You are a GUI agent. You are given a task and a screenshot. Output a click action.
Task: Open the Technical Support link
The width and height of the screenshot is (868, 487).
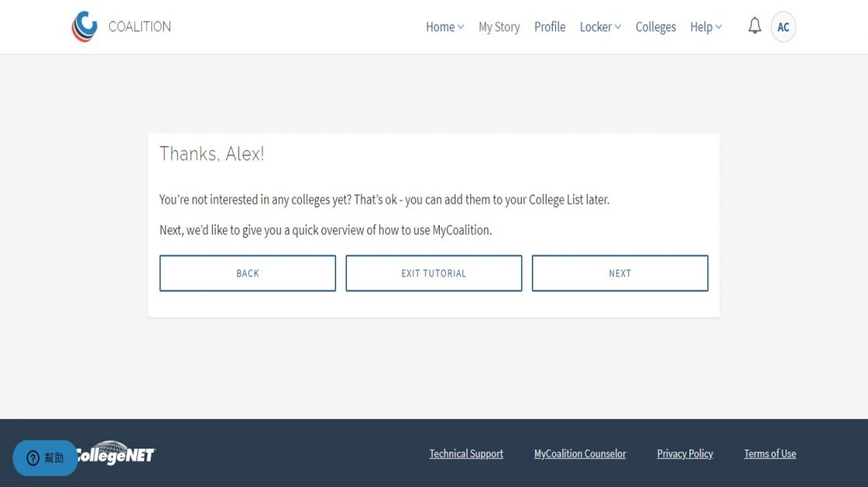tap(466, 453)
